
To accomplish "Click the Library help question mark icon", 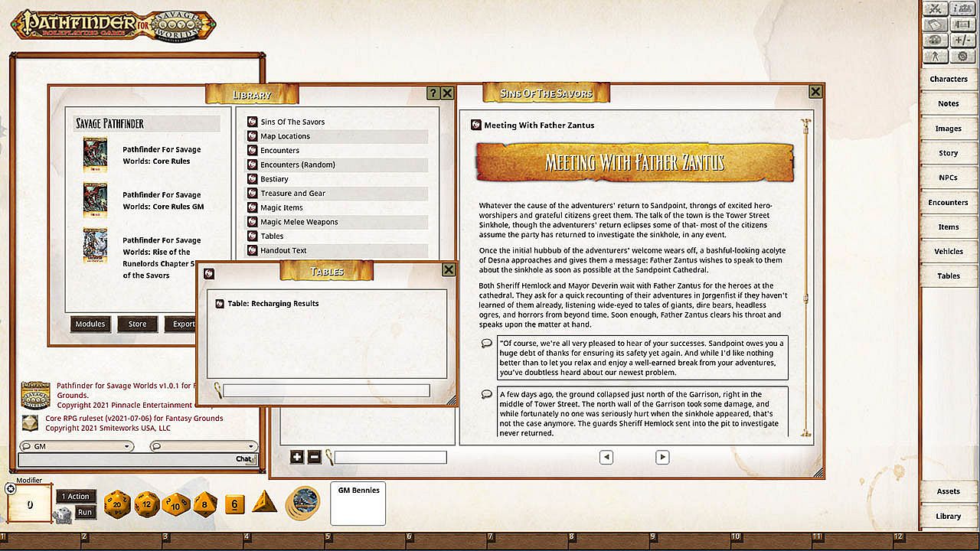I will (434, 93).
